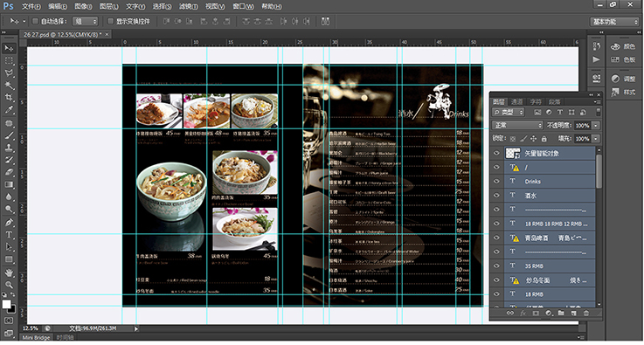Click the zoom percentage field 12.5%
644x345 pixels.
(31, 328)
